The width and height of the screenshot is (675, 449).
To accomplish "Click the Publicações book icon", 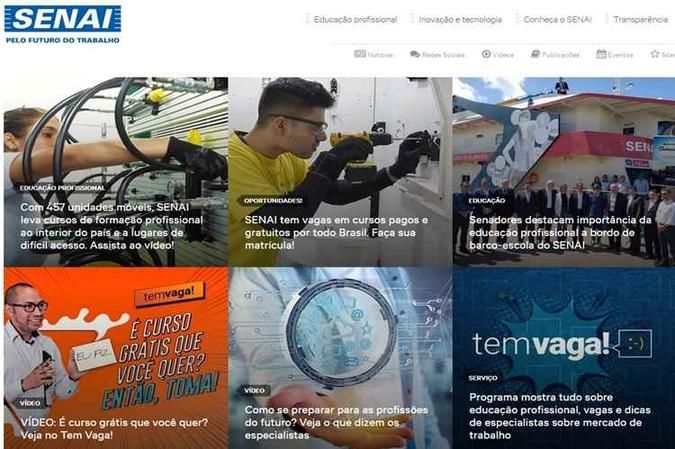I will click(536, 54).
